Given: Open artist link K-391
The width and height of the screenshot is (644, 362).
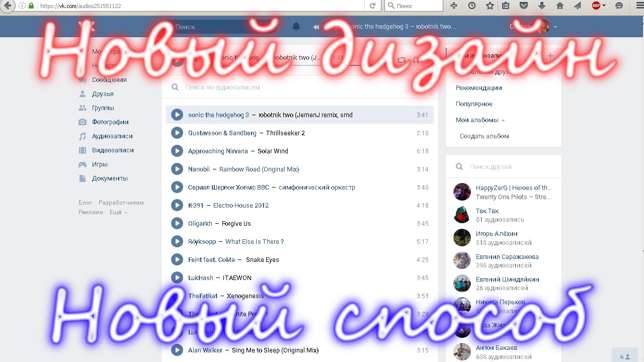Looking at the screenshot, I should [196, 205].
